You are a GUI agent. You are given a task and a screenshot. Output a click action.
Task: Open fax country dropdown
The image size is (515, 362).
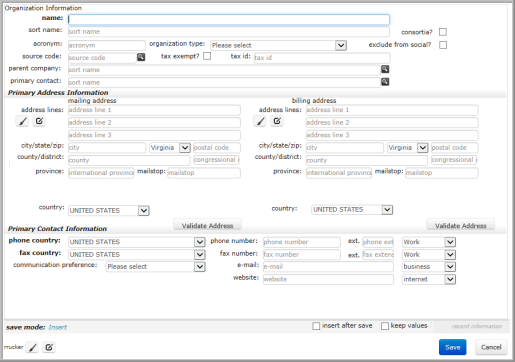click(137, 255)
